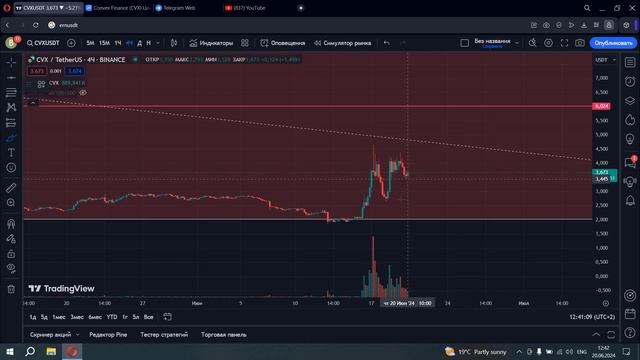Take a chart snapshot with camera

pyautogui.click(x=580, y=43)
